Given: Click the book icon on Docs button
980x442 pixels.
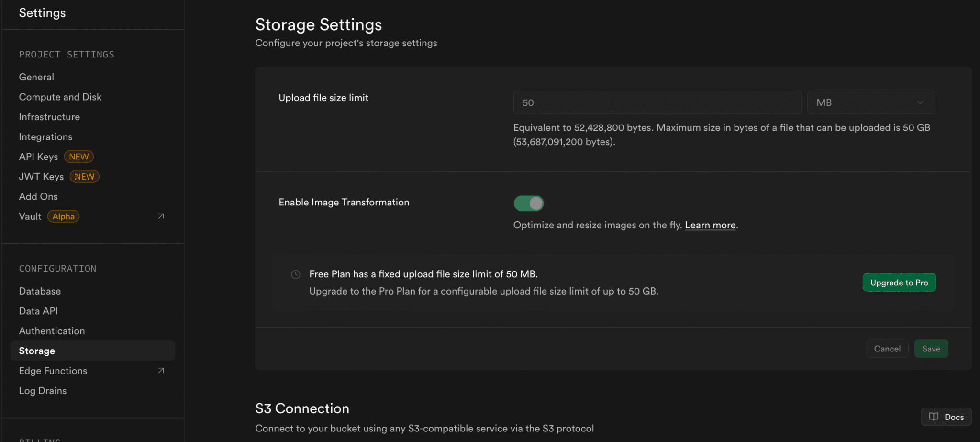Looking at the screenshot, I should click(x=934, y=417).
